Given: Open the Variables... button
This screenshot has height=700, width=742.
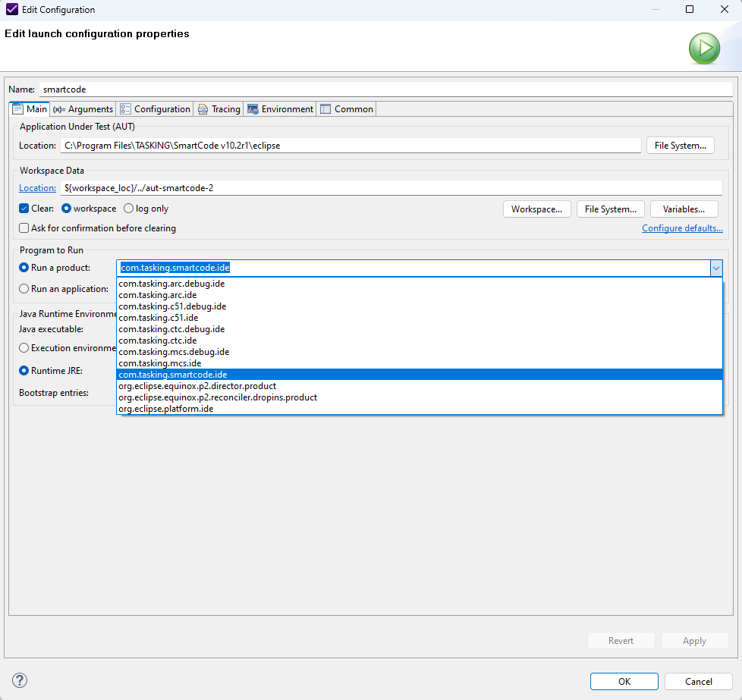Looking at the screenshot, I should 684,209.
